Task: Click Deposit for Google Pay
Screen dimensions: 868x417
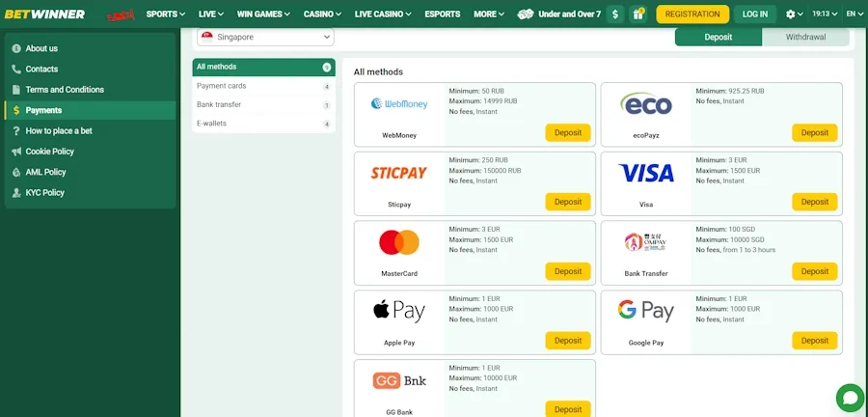Action: pyautogui.click(x=815, y=341)
